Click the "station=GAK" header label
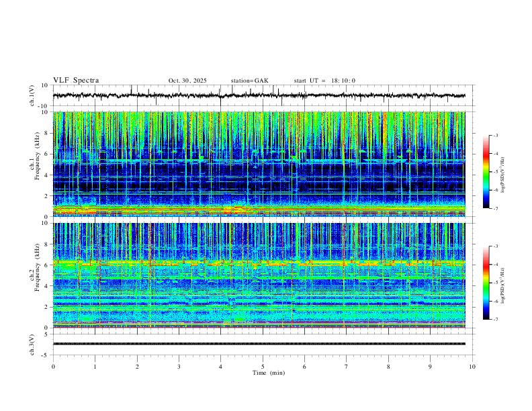This screenshot has height=411, width=532. pos(249,81)
